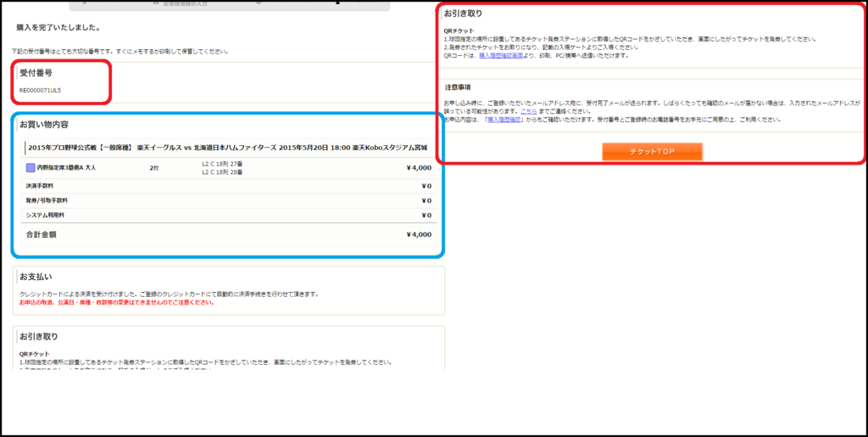Click the 2015年プロ野球公式戦 event title row
This screenshot has height=437, width=868.
pos(227,147)
